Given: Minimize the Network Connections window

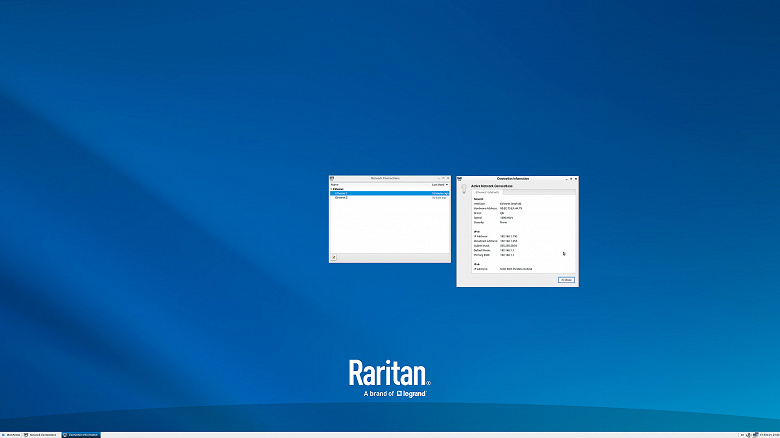Looking at the screenshot, I should pos(438,178).
